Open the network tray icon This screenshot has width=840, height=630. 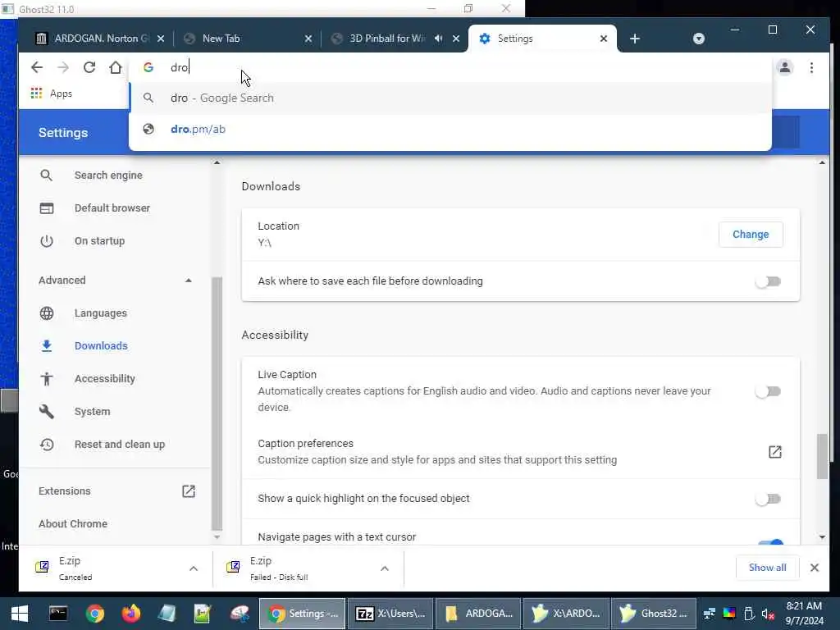[710, 614]
